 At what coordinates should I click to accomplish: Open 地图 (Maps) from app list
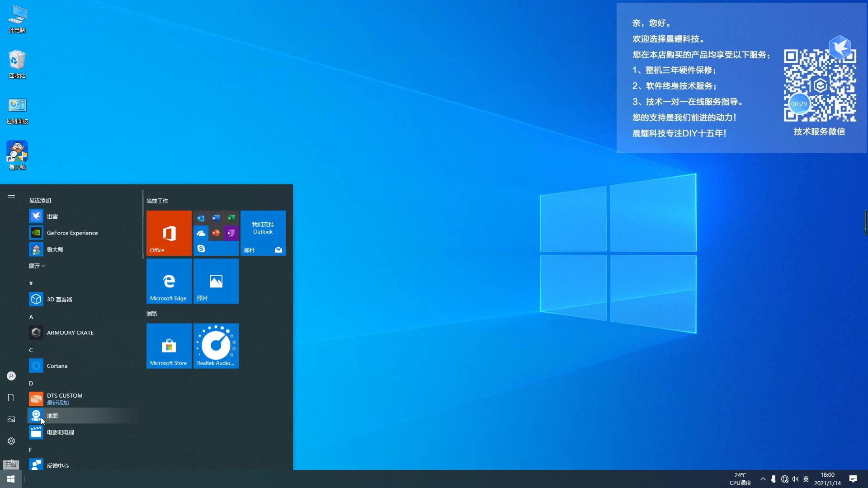point(52,416)
